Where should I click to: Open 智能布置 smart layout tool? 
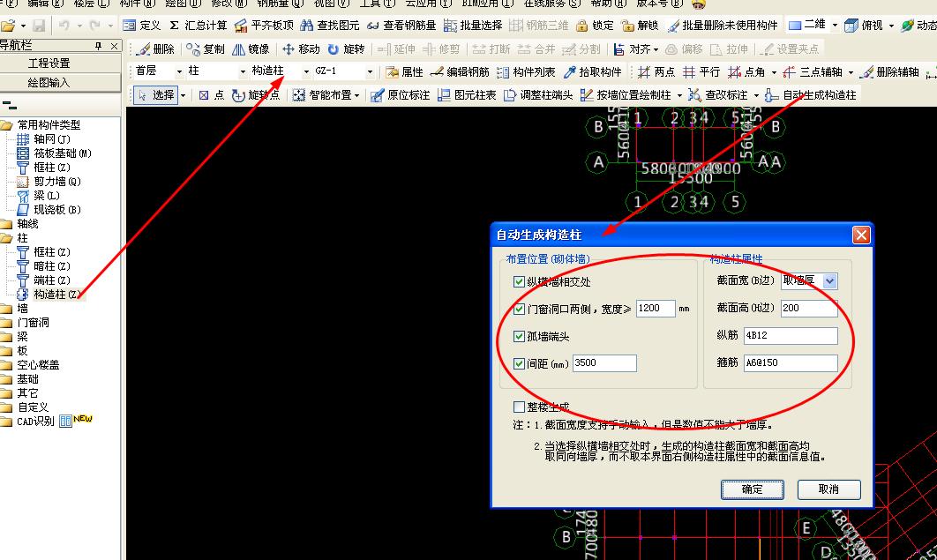[326, 95]
